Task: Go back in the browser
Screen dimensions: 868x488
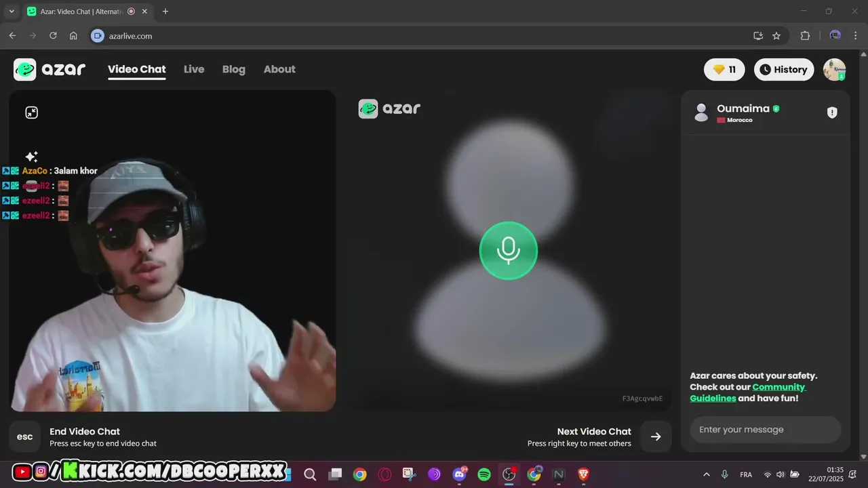Action: (12, 36)
